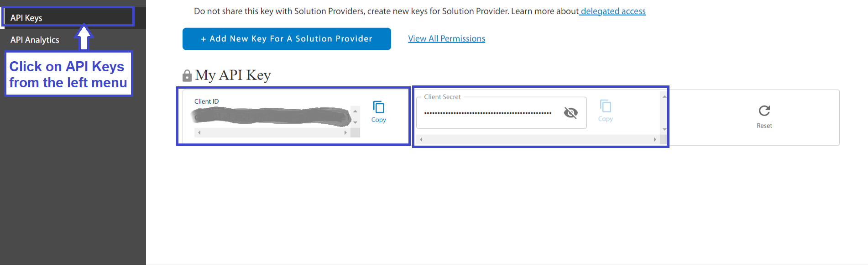Viewport: 868px width, 265px height.
Task: Copy the Client Secret value
Action: pos(605,111)
